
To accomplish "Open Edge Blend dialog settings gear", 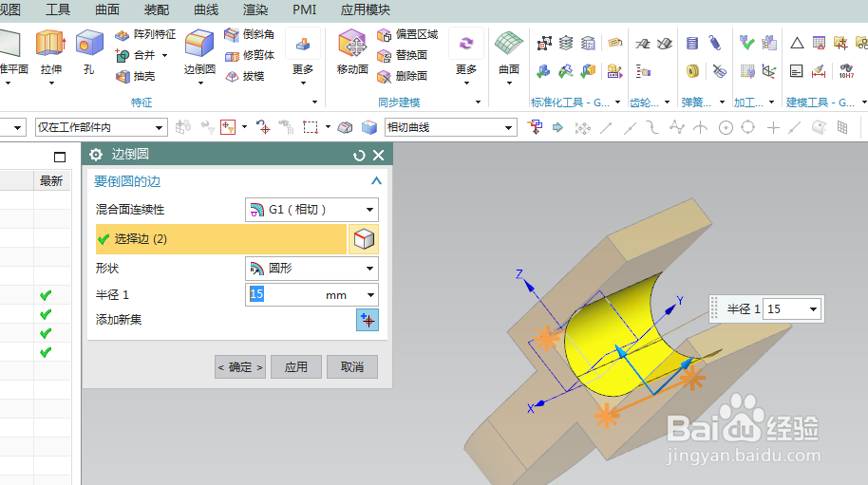I will [x=96, y=155].
